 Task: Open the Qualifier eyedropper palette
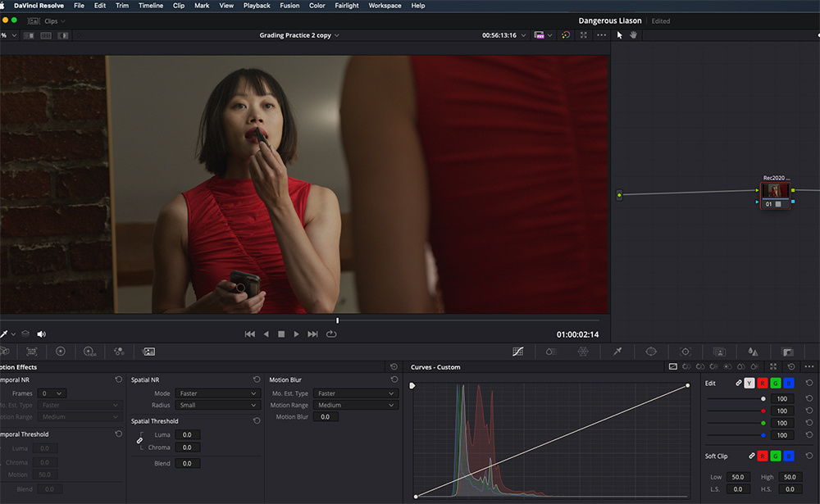(x=617, y=352)
